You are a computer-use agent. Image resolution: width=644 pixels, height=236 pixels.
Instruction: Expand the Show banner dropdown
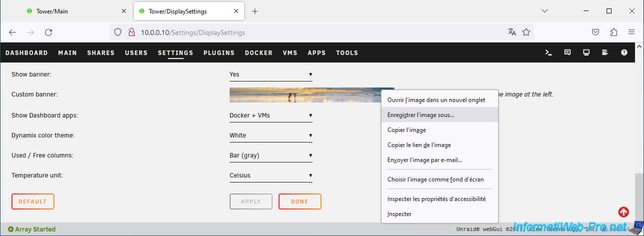coord(271,74)
